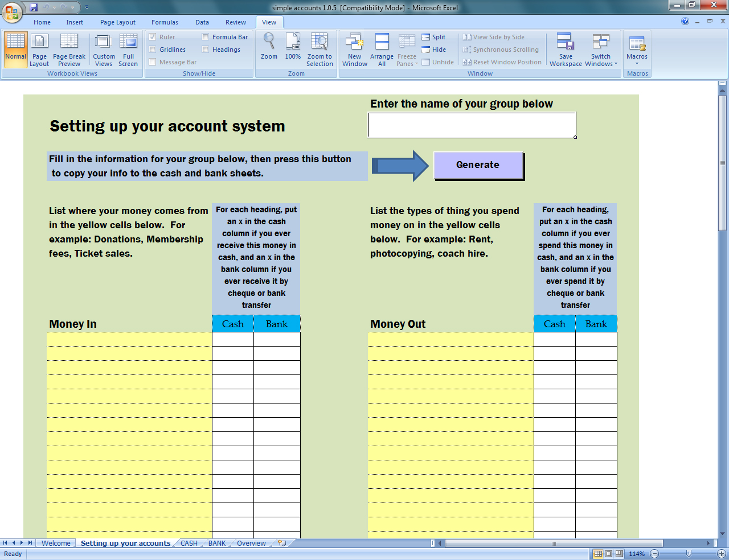Screen dimensions: 729x560
Task: Click the Generate button
Action: [478, 165]
